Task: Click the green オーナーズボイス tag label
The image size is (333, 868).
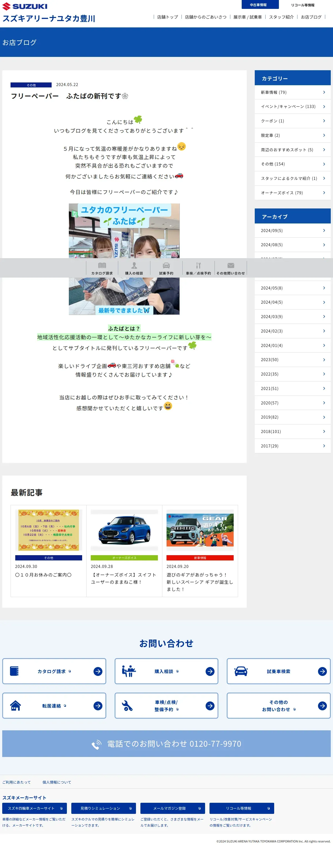Action: 124,558
